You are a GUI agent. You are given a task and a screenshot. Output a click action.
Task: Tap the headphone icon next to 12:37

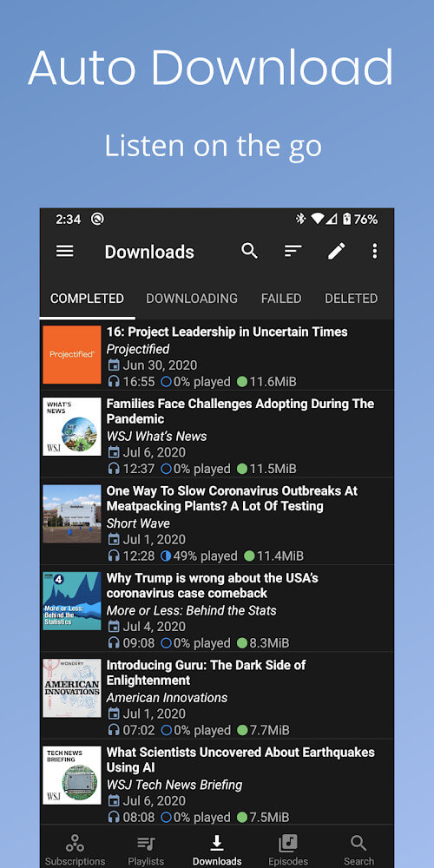click(114, 469)
